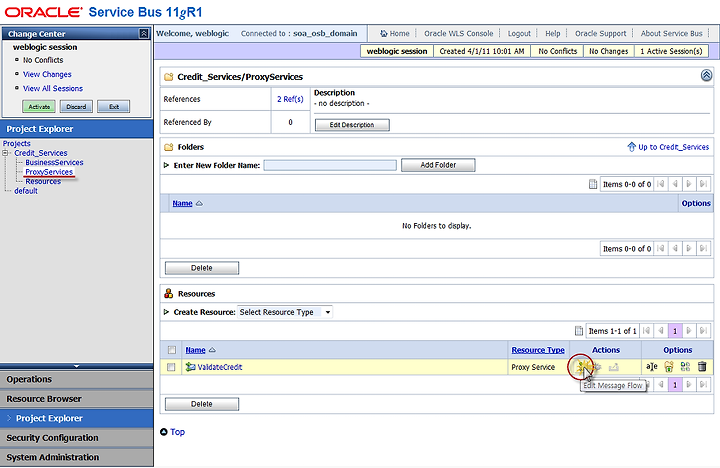Go to last page in Resources bottom pager
The width and height of the screenshot is (720, 468).
coord(703,384)
